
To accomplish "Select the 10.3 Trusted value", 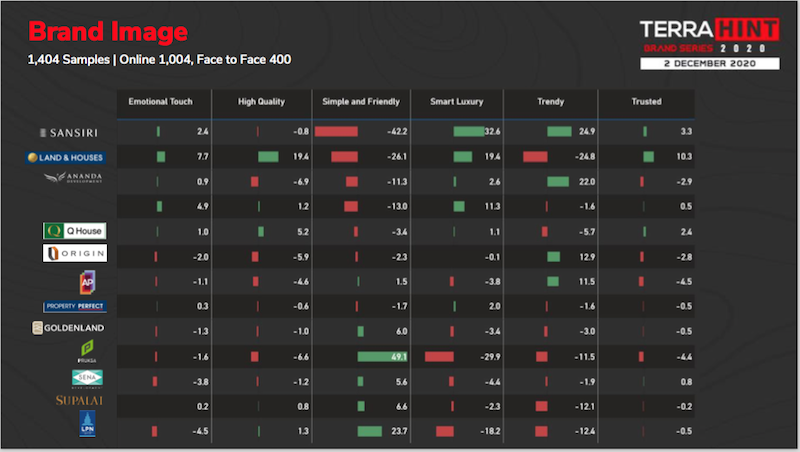I will 684,157.
